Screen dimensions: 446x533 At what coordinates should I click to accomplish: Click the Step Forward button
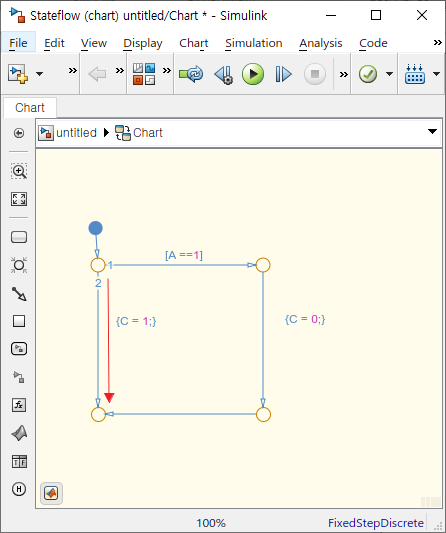click(283, 74)
